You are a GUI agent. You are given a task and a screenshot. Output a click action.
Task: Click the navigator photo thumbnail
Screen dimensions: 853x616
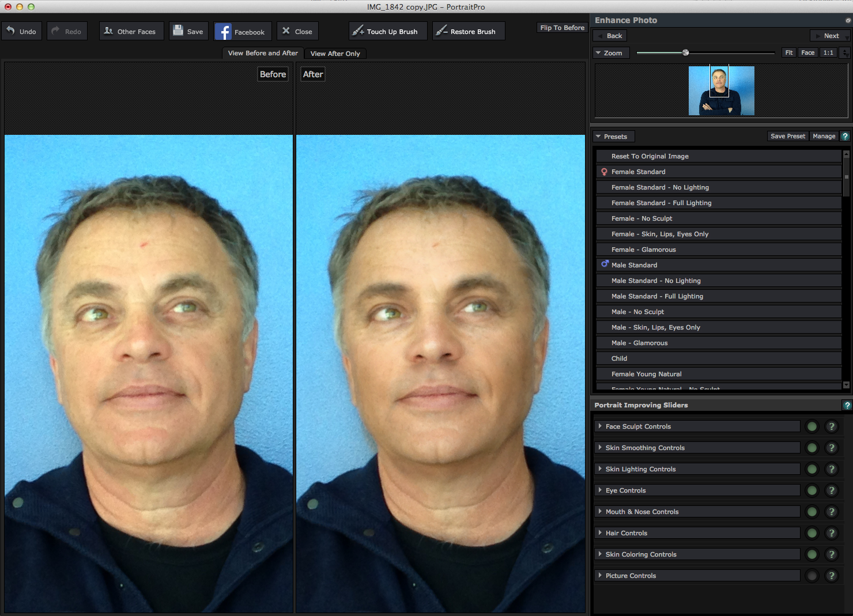pos(722,90)
